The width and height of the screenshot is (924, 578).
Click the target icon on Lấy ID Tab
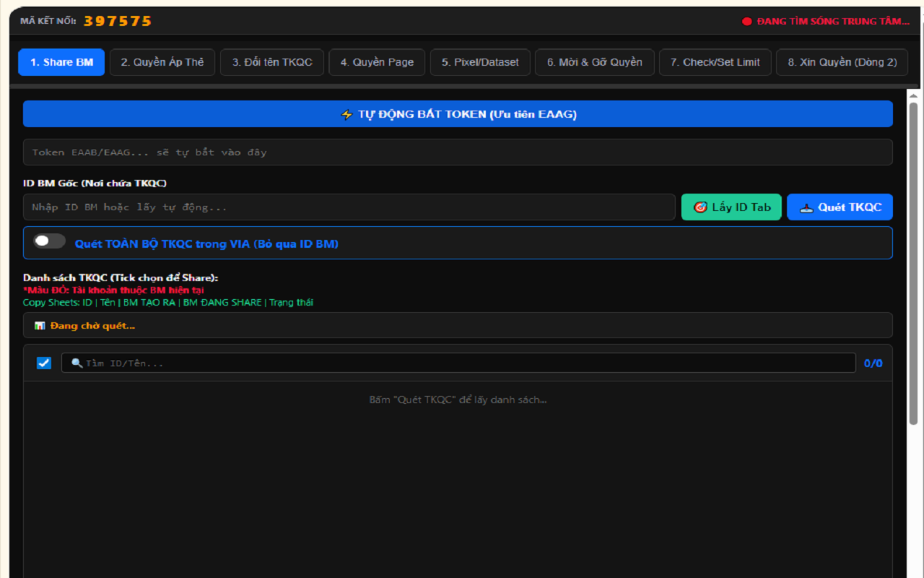699,207
